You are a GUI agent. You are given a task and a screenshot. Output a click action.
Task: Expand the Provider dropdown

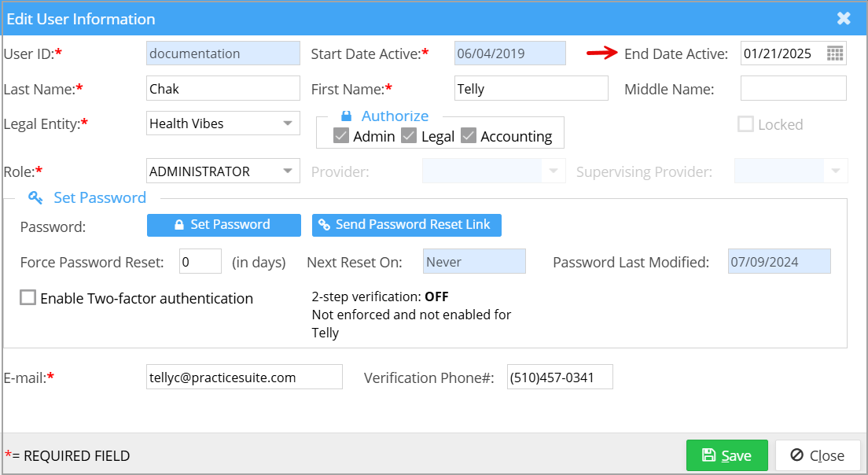554,171
